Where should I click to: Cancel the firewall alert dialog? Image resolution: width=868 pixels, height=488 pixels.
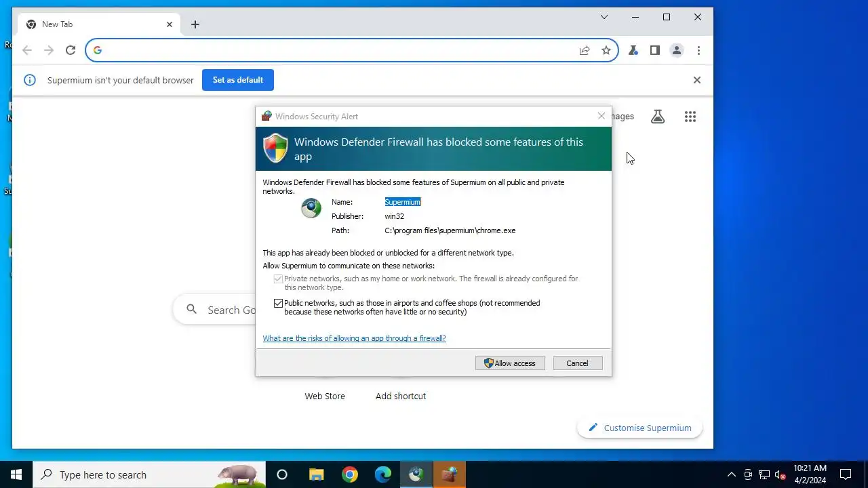point(577,363)
